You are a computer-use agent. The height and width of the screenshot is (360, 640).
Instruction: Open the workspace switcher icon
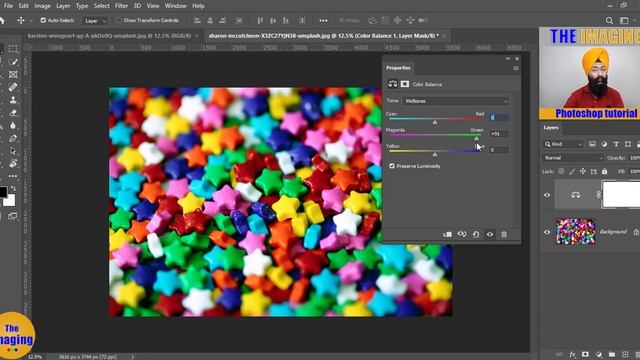pos(624,20)
